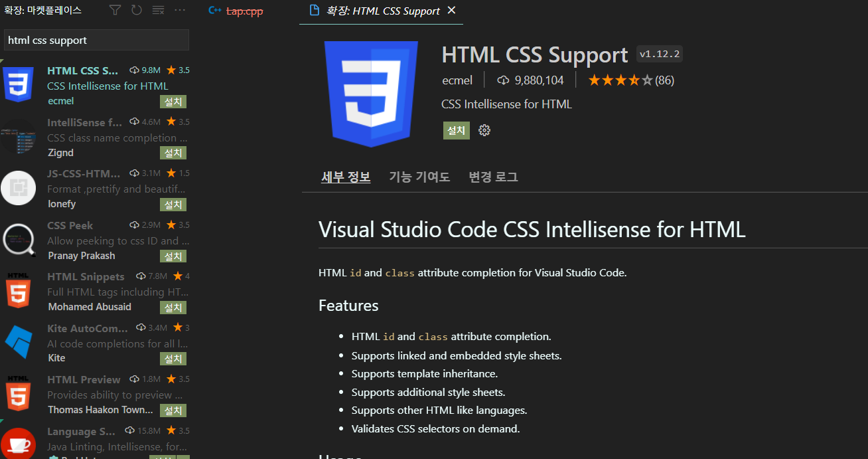Open the marketplace more actions ellipsis
868x459 pixels.
tap(180, 10)
